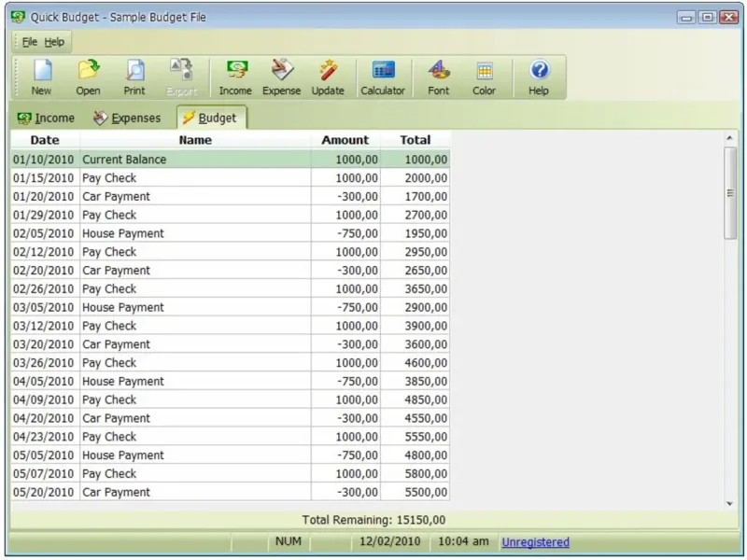This screenshot has height=560, width=747.
Task: Click the NUM indicator in status bar
Action: (x=289, y=541)
